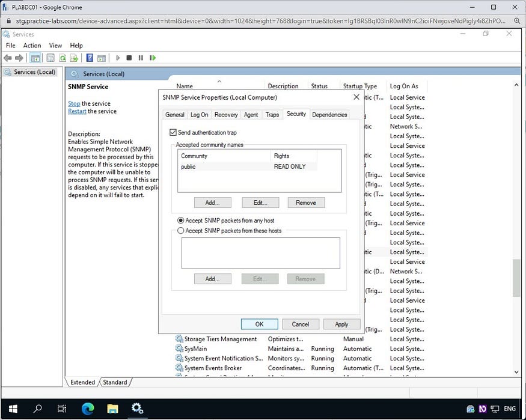526x420 pixels.
Task: Click Export List toolbar icon
Action: coord(74,58)
